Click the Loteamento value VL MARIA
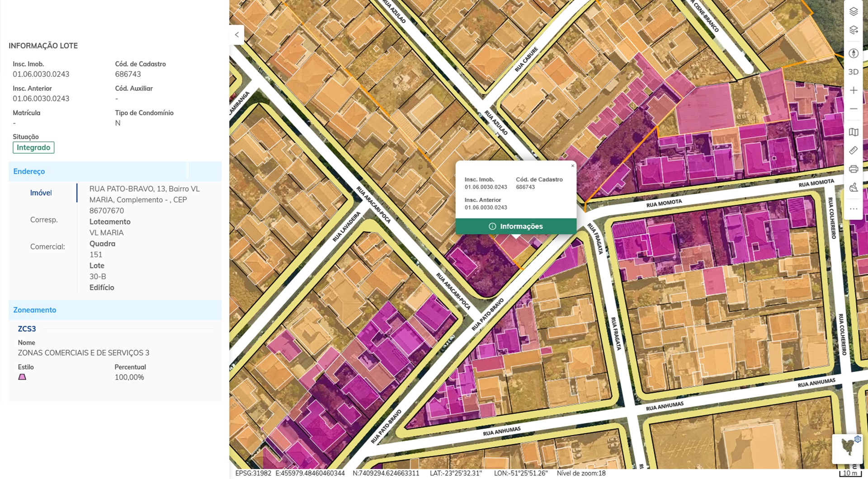This screenshot has height=479, width=868. pos(106,233)
